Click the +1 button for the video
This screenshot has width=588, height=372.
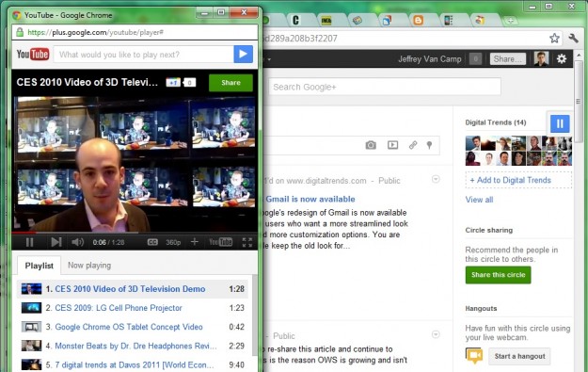pyautogui.click(x=173, y=83)
